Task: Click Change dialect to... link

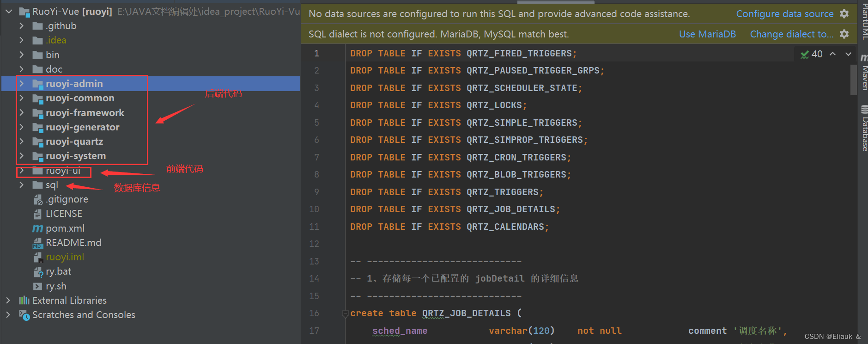Action: (x=792, y=34)
